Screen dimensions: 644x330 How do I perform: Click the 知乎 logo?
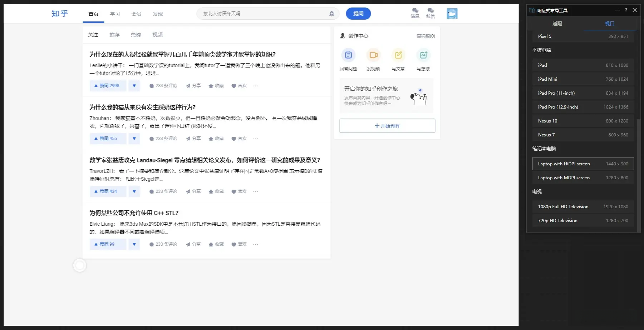(x=59, y=14)
